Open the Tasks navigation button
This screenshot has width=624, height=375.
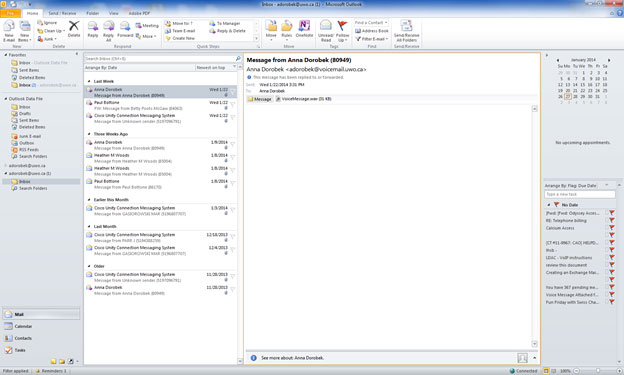coord(41,350)
